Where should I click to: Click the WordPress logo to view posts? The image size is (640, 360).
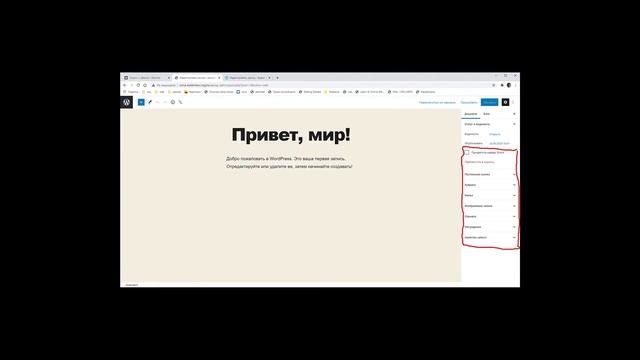click(x=127, y=102)
